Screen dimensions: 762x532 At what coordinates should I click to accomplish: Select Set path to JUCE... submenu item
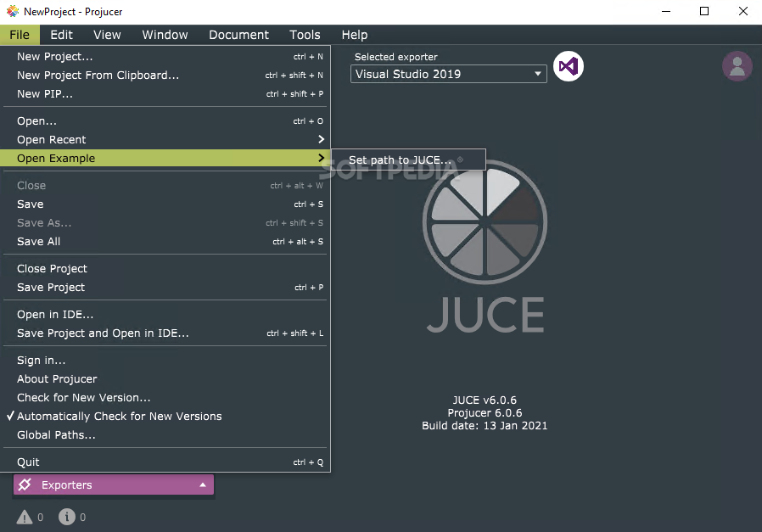click(408, 160)
